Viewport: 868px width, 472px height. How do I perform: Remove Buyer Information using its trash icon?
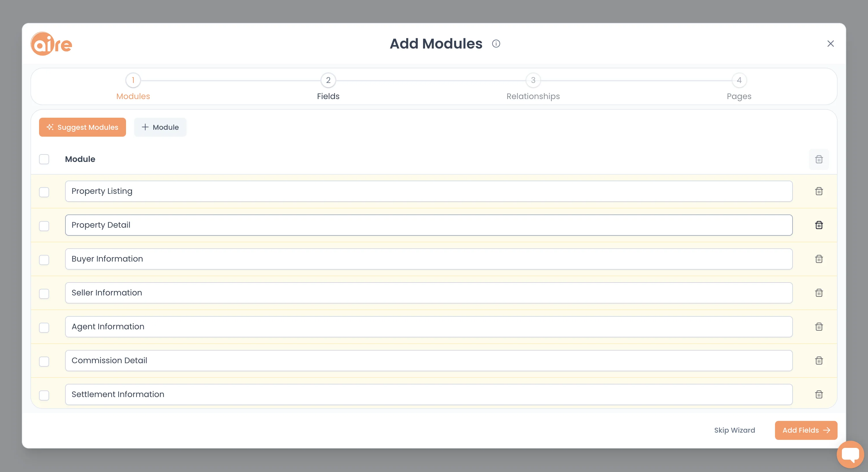pyautogui.click(x=819, y=259)
